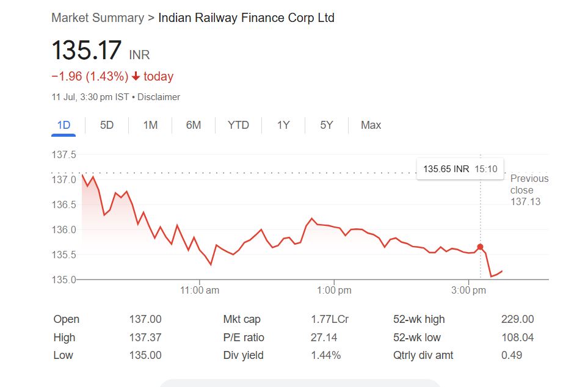Switch to the Max range tab
The image size is (588, 387).
(x=371, y=125)
